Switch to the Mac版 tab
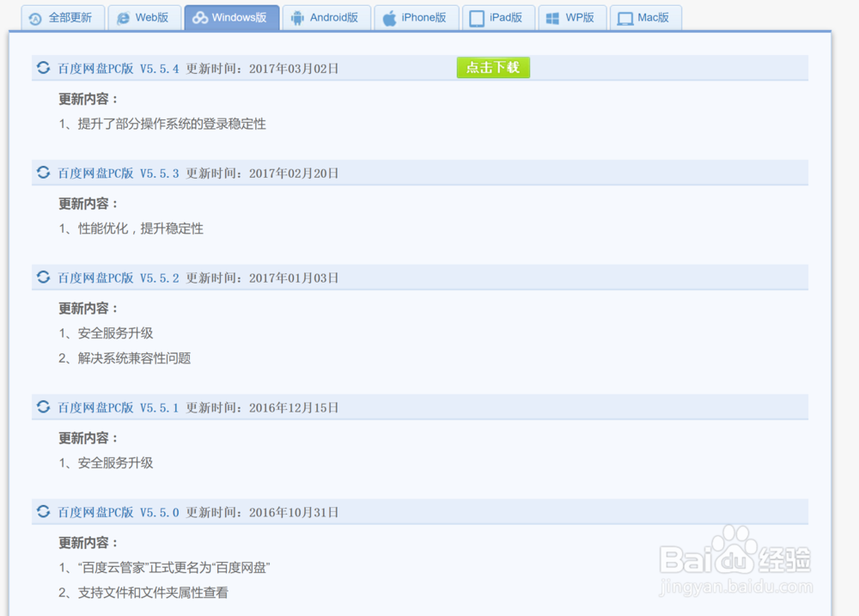859x616 pixels. pyautogui.click(x=646, y=17)
